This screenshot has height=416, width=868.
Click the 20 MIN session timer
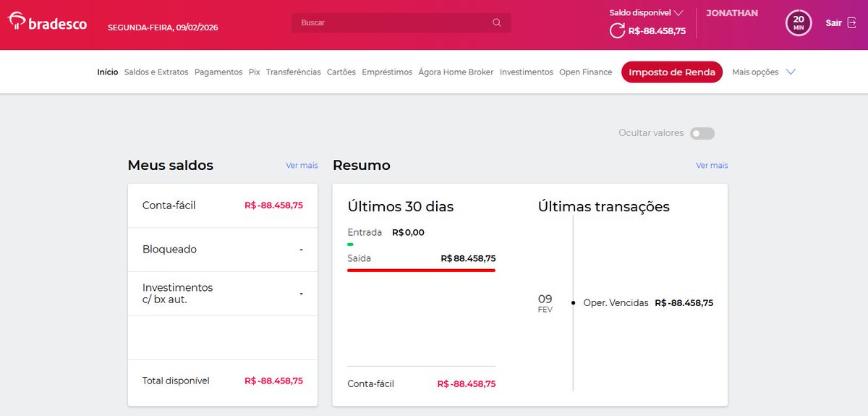(x=799, y=22)
